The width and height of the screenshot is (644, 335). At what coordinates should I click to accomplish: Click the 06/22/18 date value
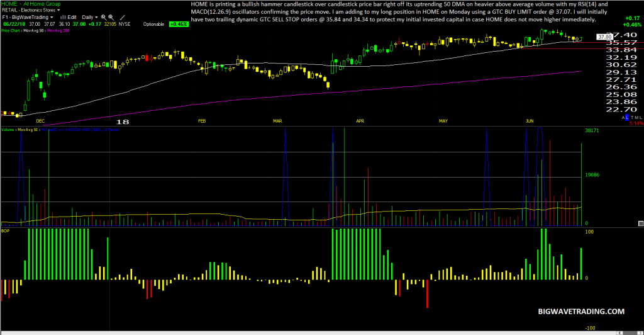click(14, 25)
